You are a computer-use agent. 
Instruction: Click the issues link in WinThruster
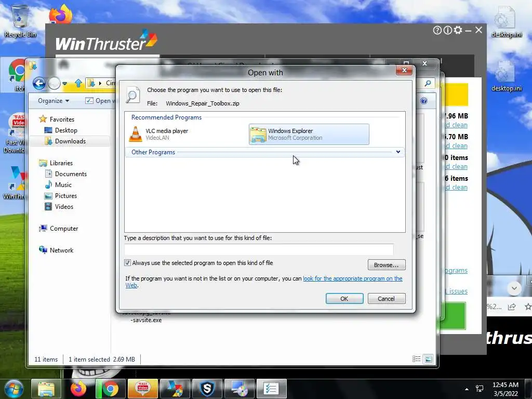click(456, 291)
